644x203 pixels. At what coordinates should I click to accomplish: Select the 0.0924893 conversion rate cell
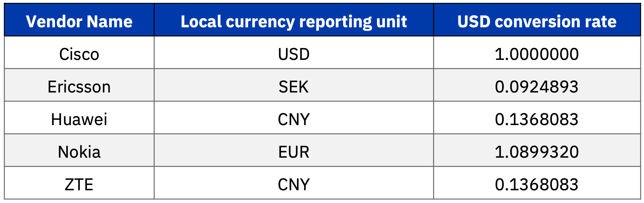pyautogui.click(x=537, y=85)
